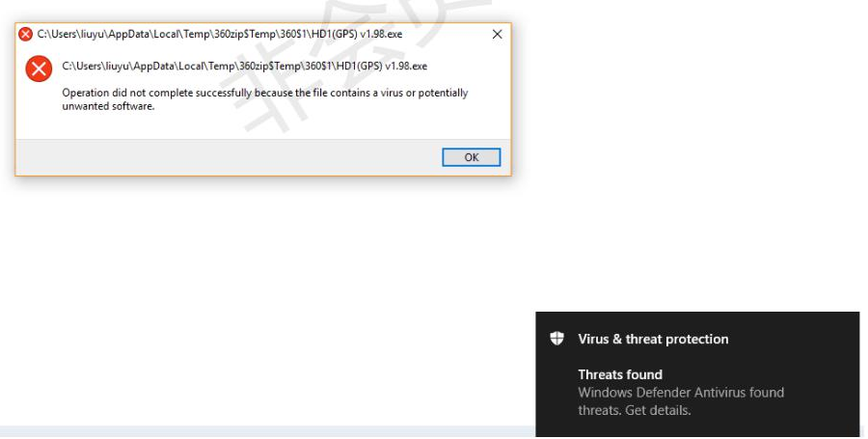
Task: Click the OK button
Action: [x=471, y=157]
